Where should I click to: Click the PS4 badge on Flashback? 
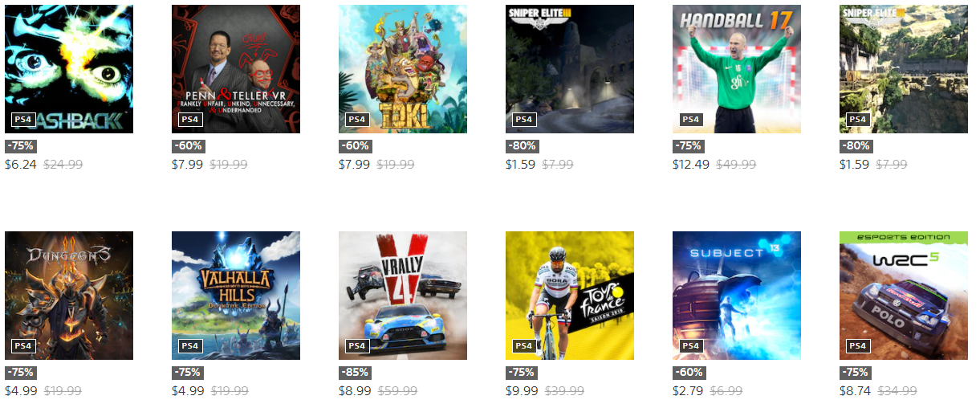[x=23, y=120]
